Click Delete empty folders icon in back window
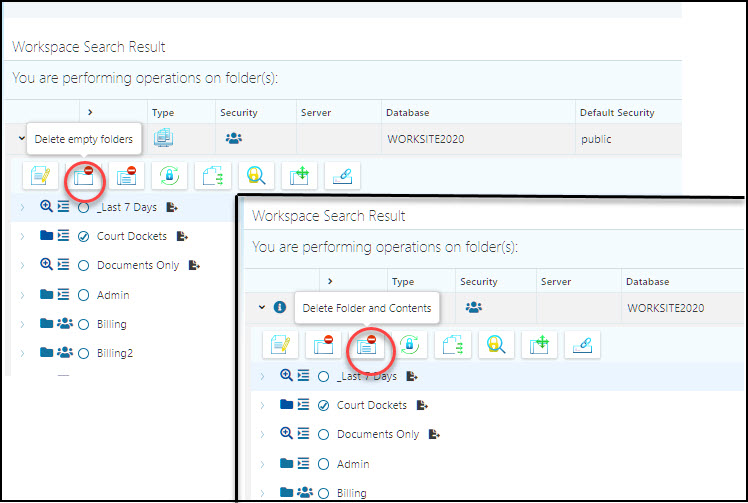 [x=84, y=176]
